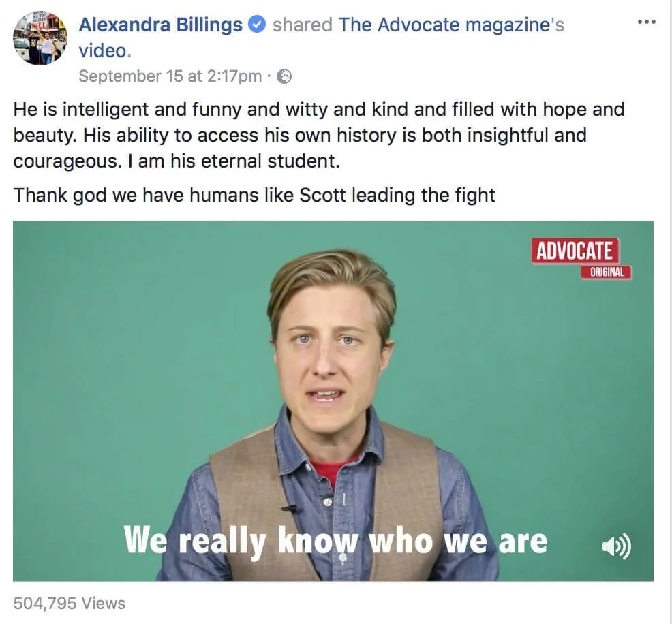Click the red ADVOCATE logo on video
This screenshot has width=672, height=624.
click(575, 251)
